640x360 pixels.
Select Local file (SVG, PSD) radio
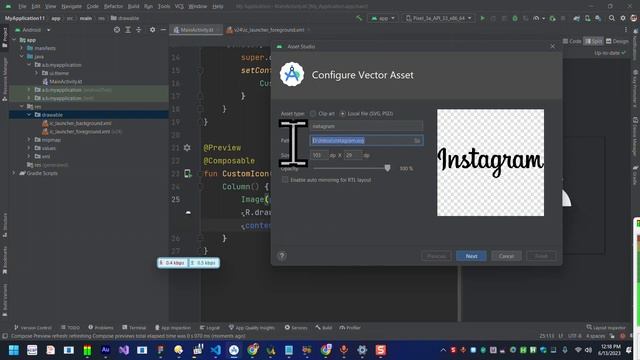click(342, 113)
